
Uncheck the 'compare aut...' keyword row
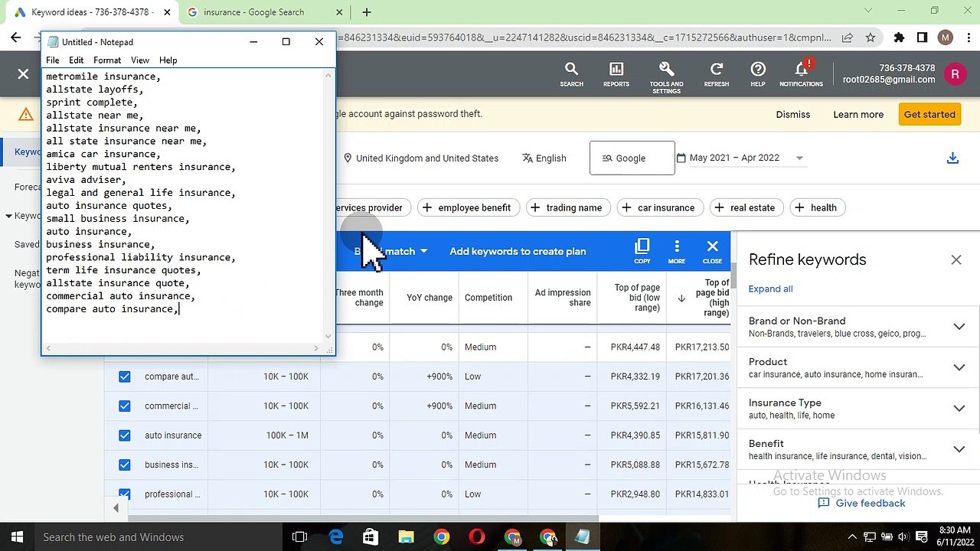[x=125, y=377]
